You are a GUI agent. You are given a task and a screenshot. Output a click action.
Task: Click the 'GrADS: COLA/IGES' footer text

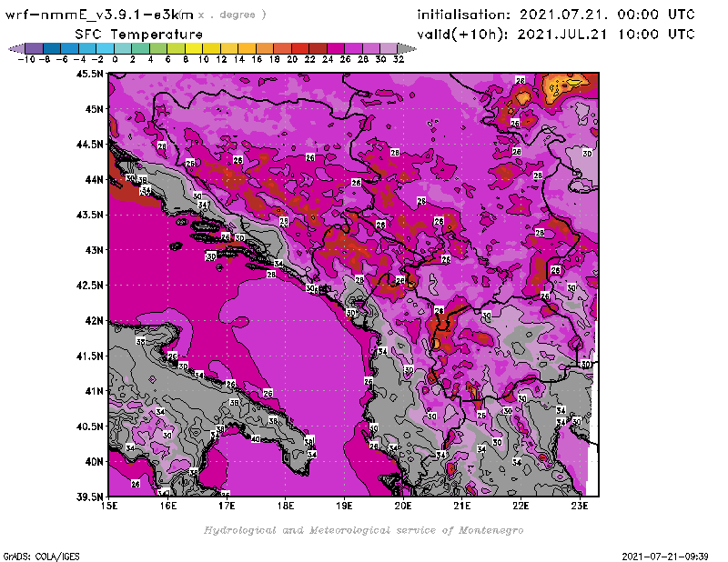coord(41,557)
